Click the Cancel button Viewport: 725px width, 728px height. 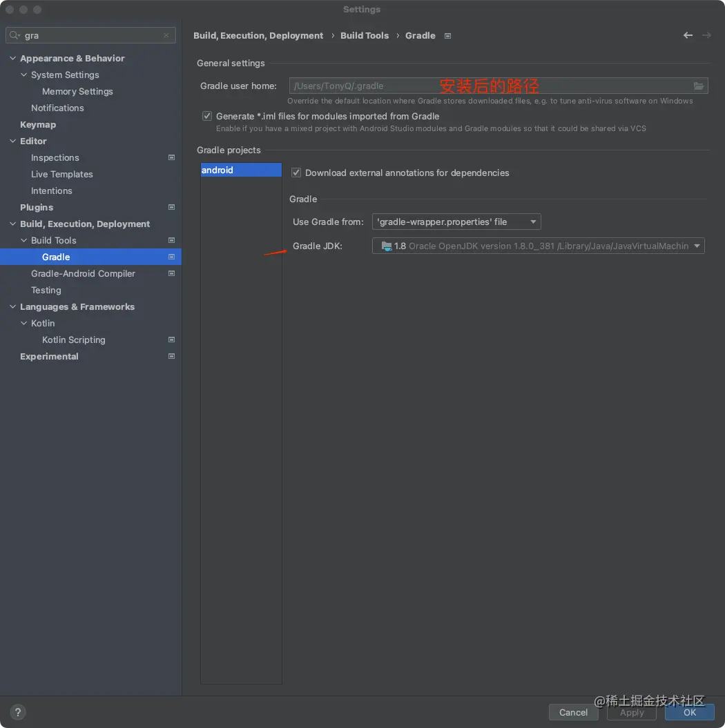pos(573,712)
